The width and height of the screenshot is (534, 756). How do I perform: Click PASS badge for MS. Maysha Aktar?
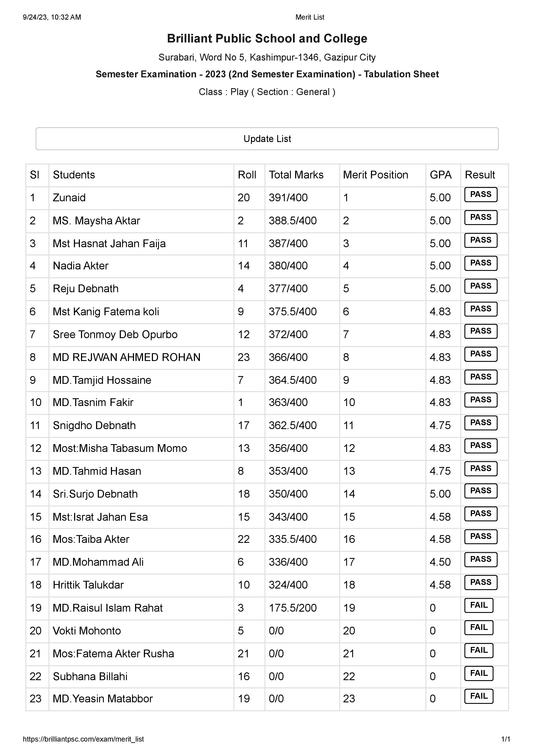(x=480, y=217)
